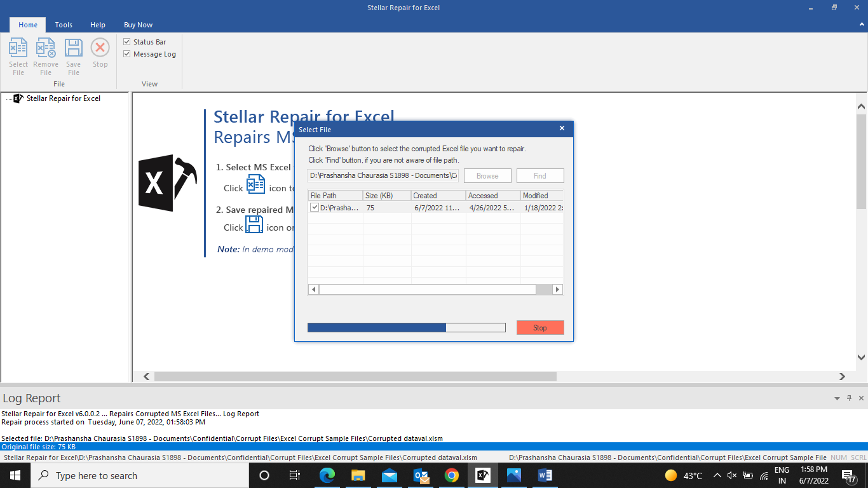
Task: Click the Selected file log line
Action: pos(222,438)
